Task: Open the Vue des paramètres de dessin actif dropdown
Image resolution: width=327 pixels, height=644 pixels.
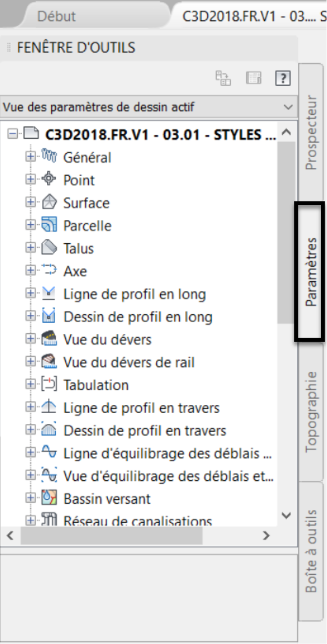Action: [x=149, y=107]
